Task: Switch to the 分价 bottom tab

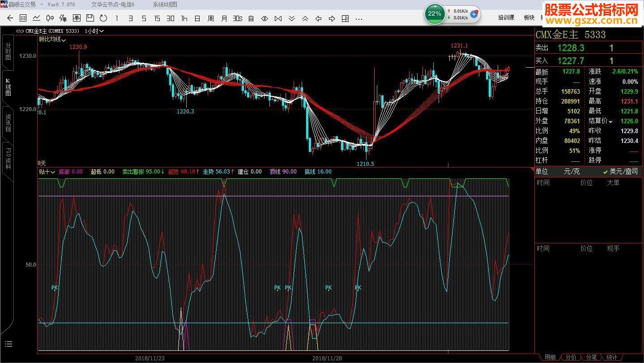Action: (571, 357)
